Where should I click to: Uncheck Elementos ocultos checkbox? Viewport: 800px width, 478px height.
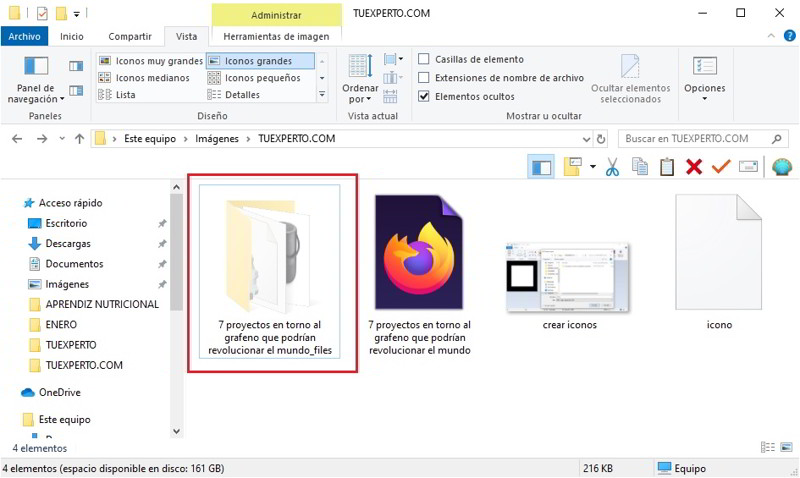424,96
